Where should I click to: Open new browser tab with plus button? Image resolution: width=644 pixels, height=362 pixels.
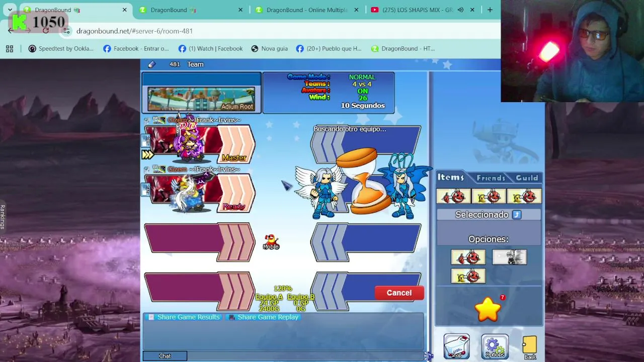pos(490,10)
